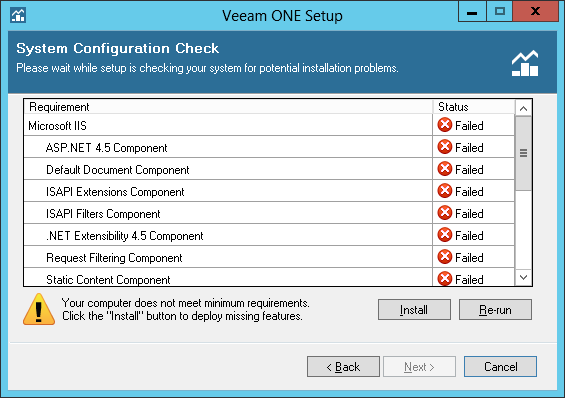This screenshot has width=565, height=398.
Task: Click the Veeam ONE title bar app icon
Action: pyautogui.click(x=18, y=15)
